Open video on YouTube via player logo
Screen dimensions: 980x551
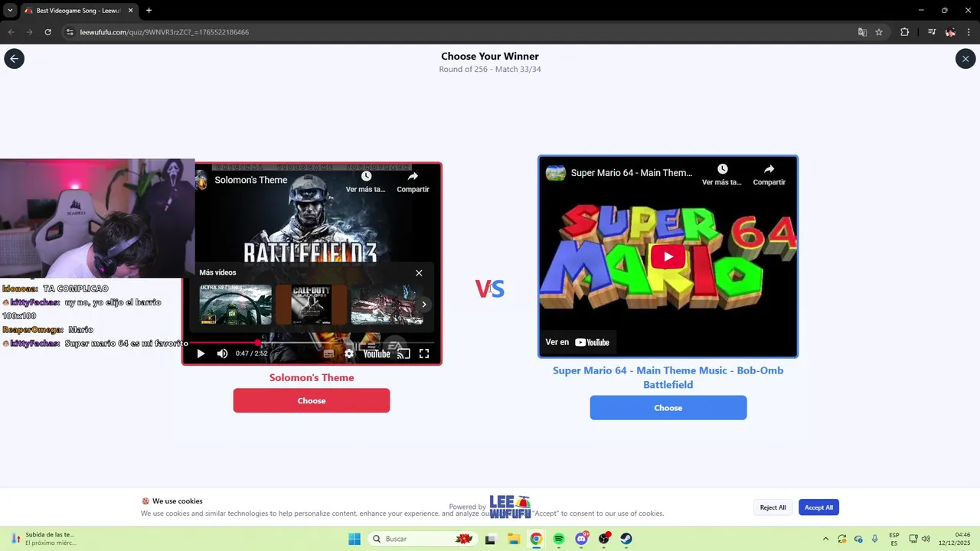coord(376,354)
